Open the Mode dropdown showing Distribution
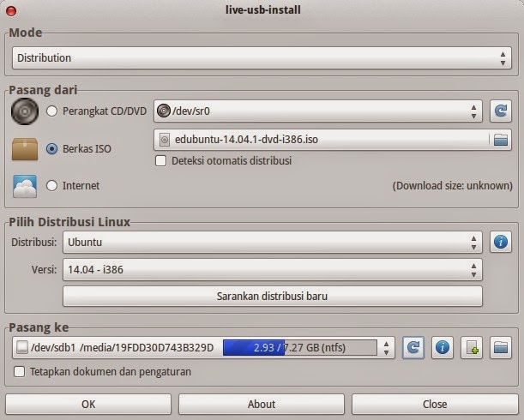Screen dimensions: 524x420 [262, 57]
